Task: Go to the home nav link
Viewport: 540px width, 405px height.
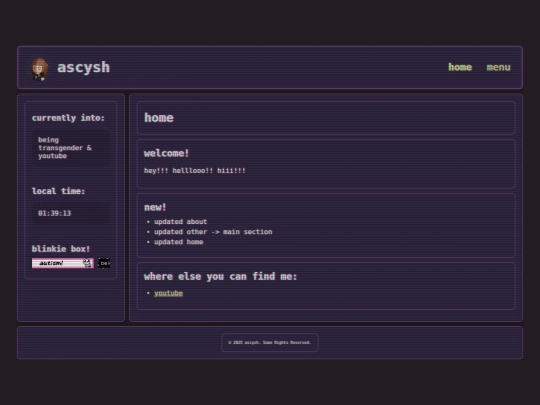Action: [x=460, y=67]
